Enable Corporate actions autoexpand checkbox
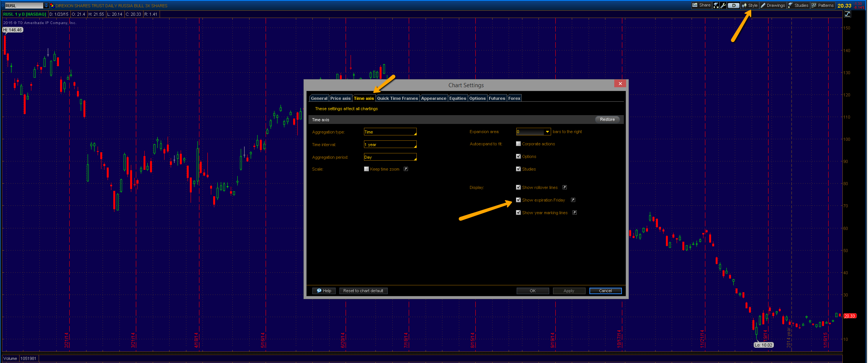 [x=518, y=144]
